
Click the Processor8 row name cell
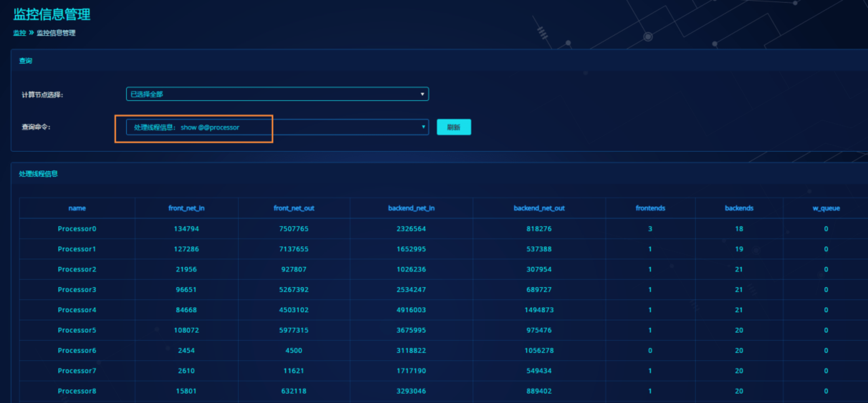pos(77,391)
